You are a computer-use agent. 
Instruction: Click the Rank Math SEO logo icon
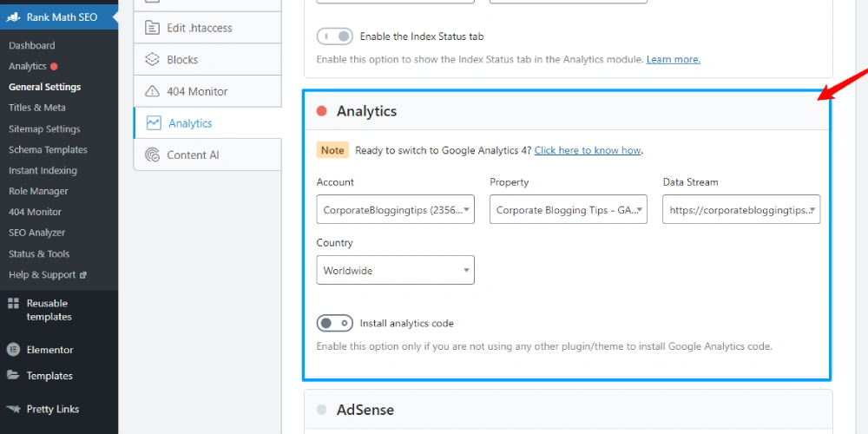click(13, 17)
